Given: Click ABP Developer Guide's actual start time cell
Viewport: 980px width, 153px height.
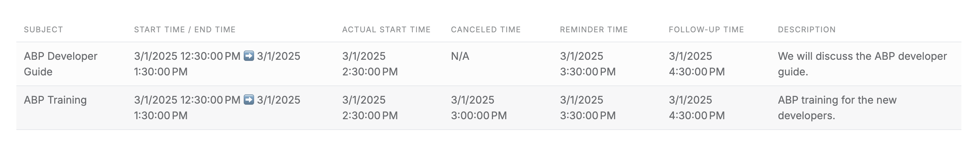Looking at the screenshot, I should 370,64.
